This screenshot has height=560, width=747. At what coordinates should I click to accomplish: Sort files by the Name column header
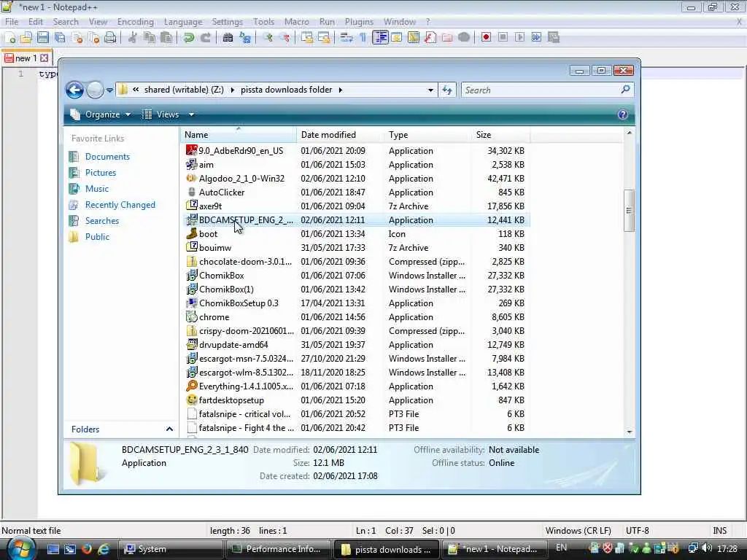coord(239,135)
